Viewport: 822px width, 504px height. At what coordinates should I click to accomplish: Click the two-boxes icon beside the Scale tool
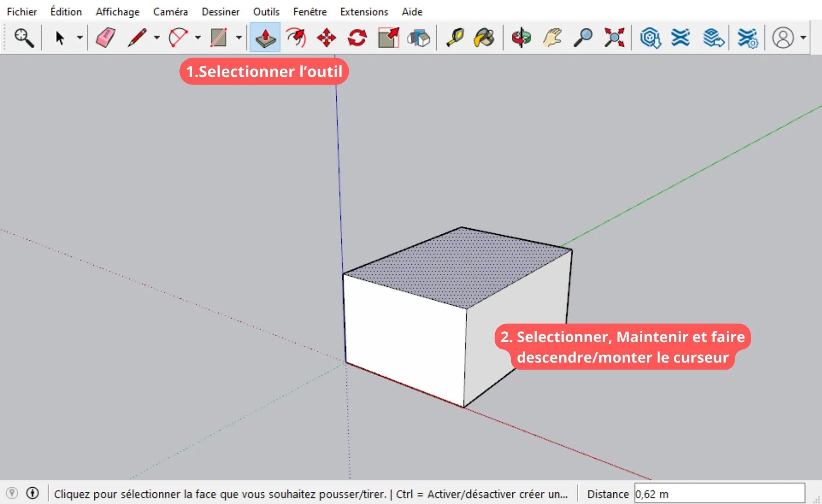(418, 38)
